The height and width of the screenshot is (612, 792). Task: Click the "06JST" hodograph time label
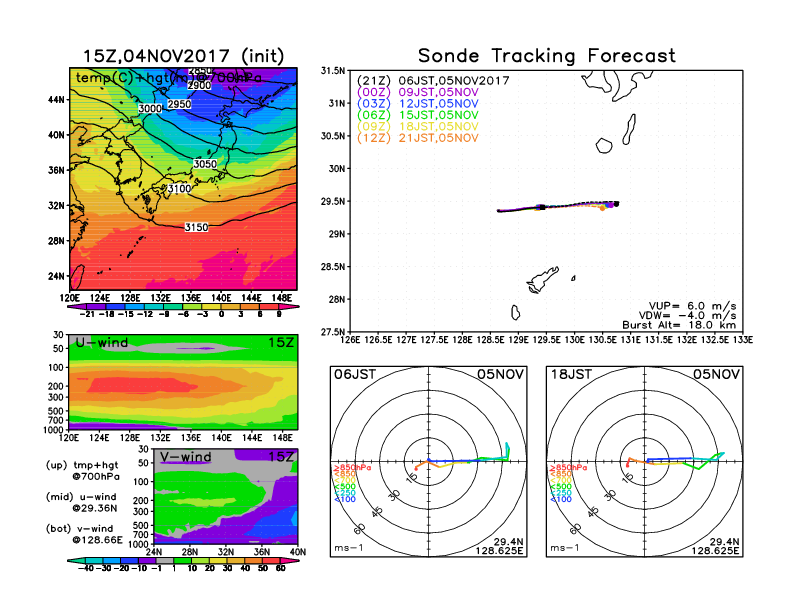(355, 375)
